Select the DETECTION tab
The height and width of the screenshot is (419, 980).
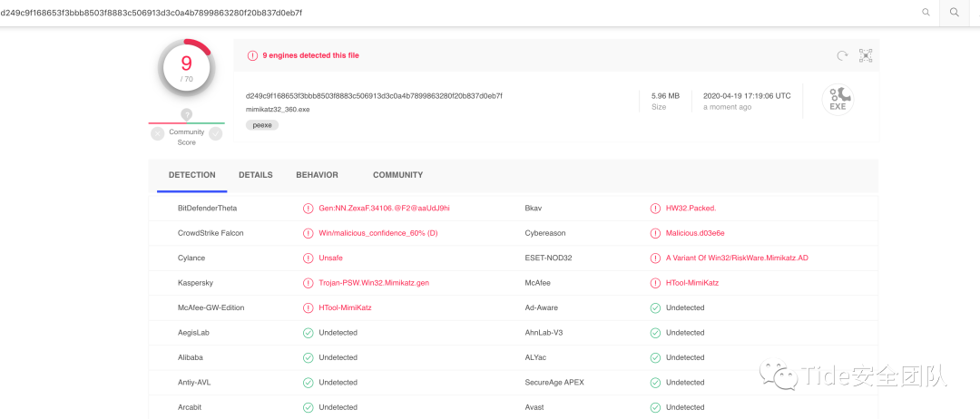click(192, 175)
